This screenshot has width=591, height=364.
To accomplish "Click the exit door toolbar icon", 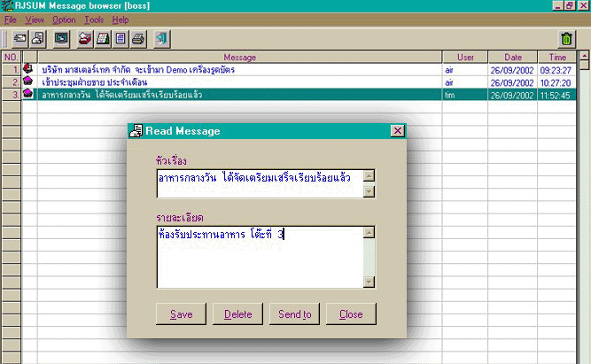I will click(162, 39).
